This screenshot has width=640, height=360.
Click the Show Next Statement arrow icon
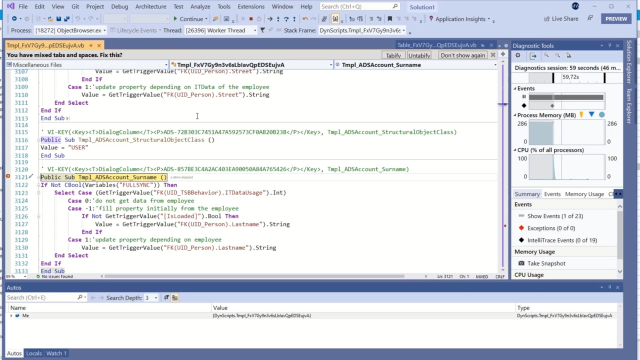(x=270, y=19)
